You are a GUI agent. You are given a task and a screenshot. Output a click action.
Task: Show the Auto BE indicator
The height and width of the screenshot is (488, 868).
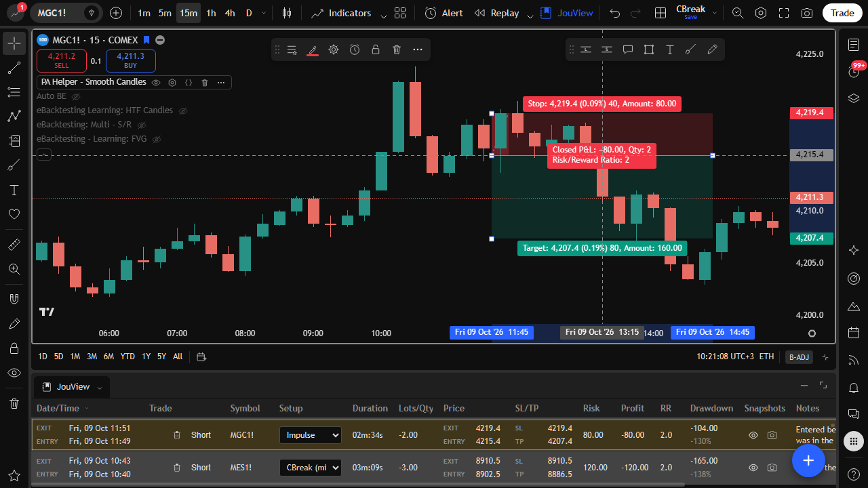click(76, 96)
